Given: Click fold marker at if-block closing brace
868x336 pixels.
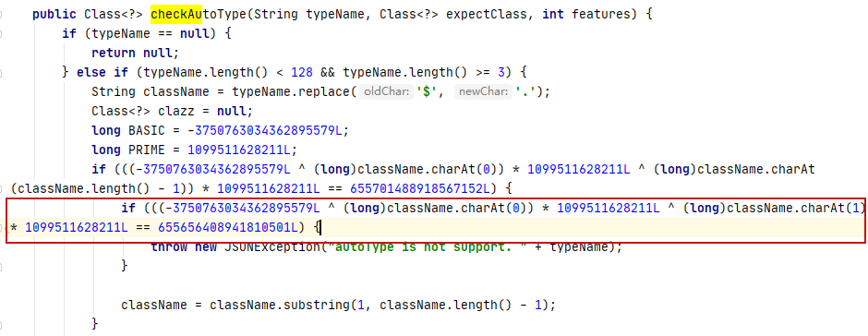Looking at the screenshot, I should click(x=1, y=266).
